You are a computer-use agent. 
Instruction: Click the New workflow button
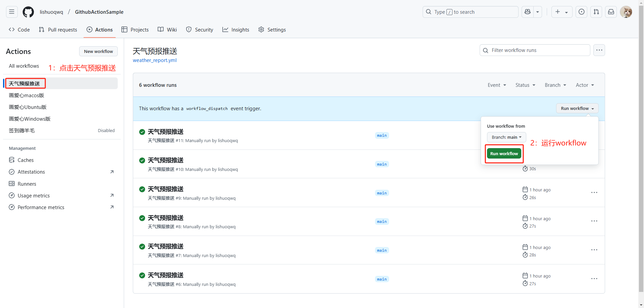98,52
